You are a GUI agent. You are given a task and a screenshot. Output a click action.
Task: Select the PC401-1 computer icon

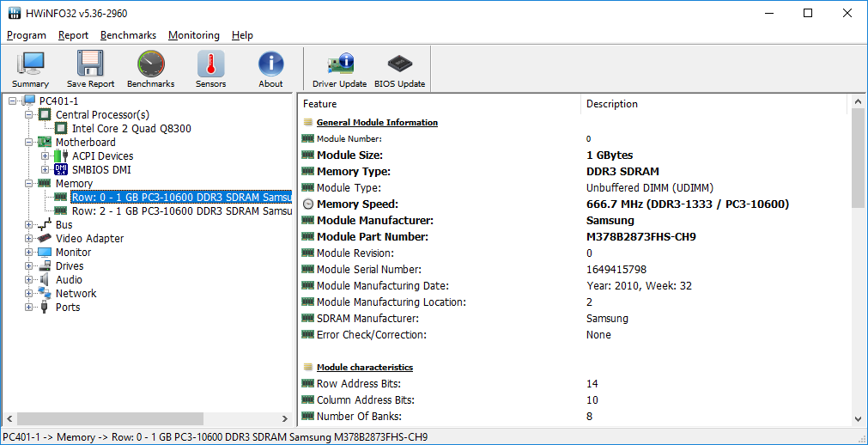(29, 101)
